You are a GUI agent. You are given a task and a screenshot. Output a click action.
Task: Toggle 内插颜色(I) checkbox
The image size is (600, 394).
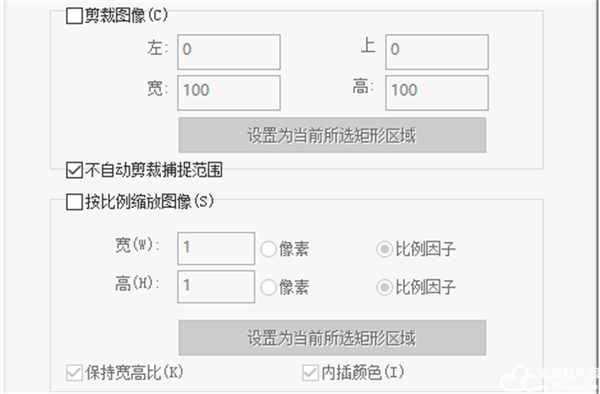click(x=310, y=373)
